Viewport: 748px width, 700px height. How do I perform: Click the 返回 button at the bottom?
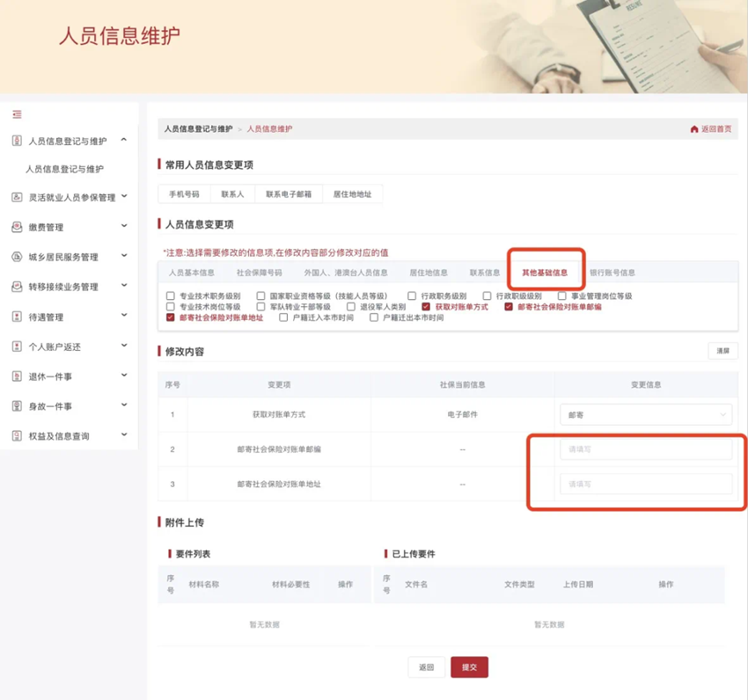click(x=427, y=667)
